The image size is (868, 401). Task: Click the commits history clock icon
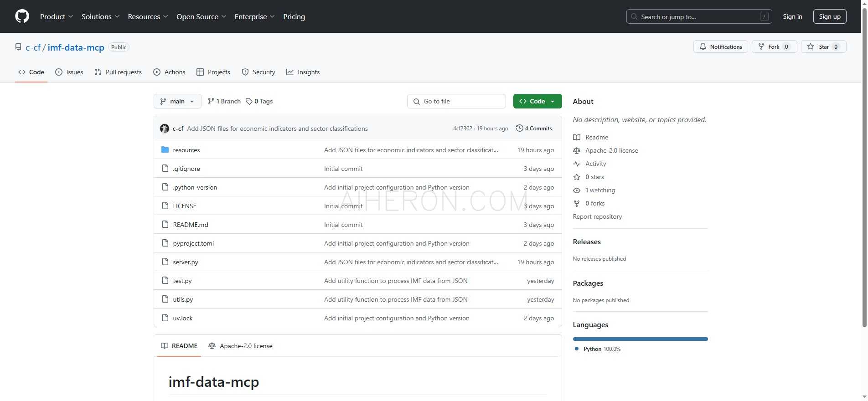tap(519, 128)
